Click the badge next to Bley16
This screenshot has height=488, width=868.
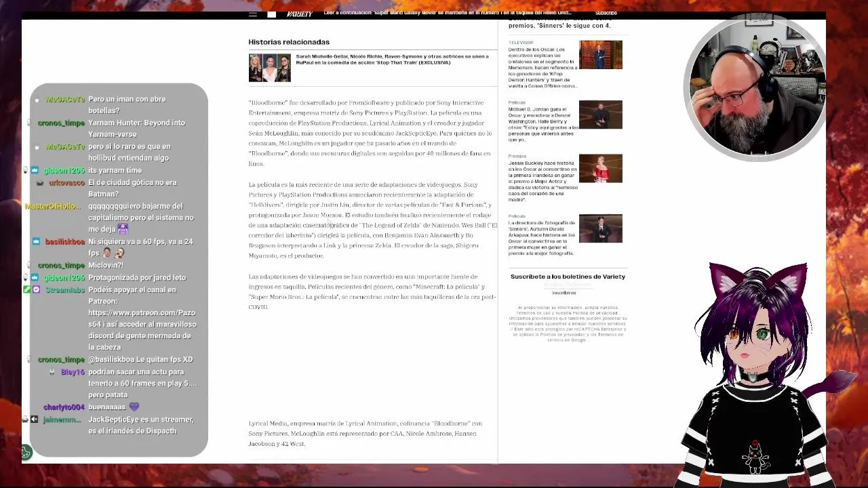coord(52,372)
